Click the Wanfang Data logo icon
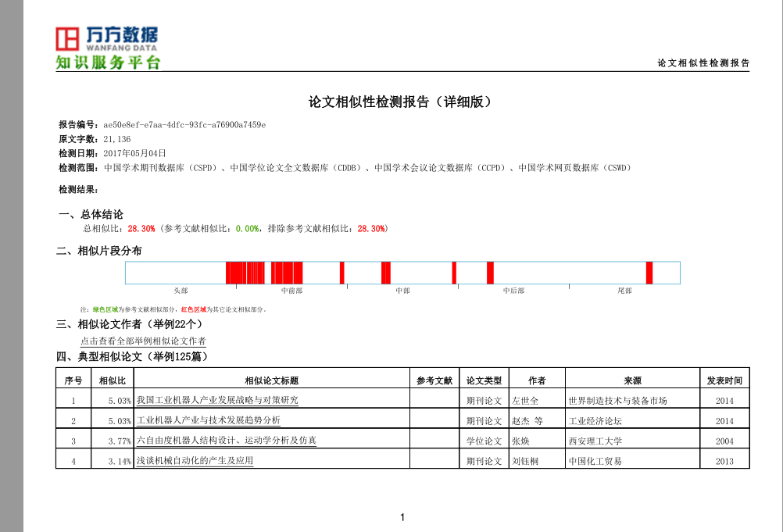The height and width of the screenshot is (532, 783). pos(67,39)
